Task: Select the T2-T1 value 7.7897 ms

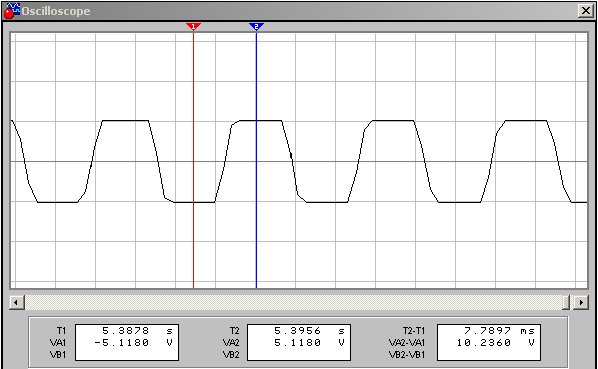Action: pyautogui.click(x=499, y=330)
